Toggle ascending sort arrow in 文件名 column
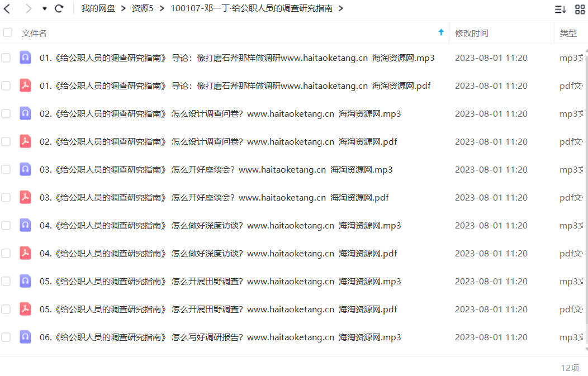Screen dimensions: 588x376 [x=441, y=32]
